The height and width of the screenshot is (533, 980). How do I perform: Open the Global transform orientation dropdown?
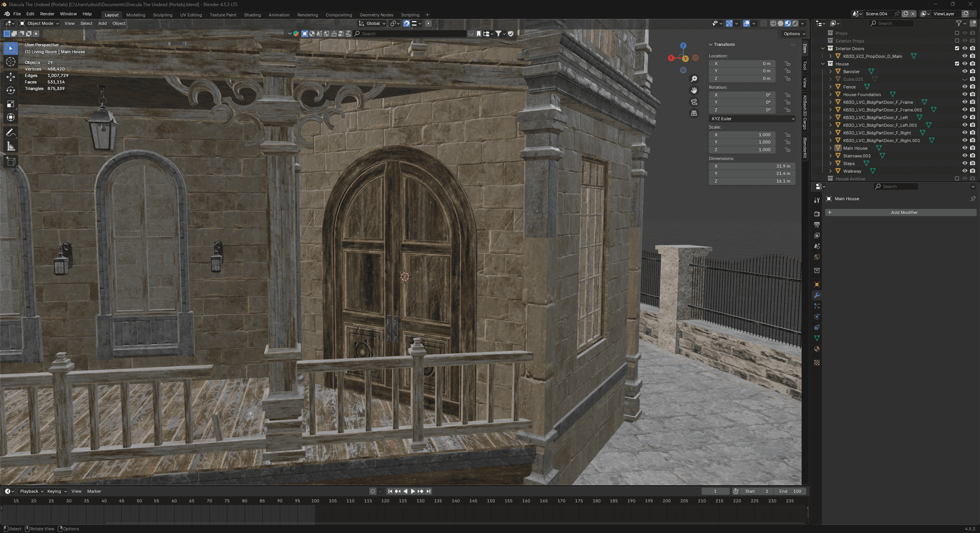(372, 23)
